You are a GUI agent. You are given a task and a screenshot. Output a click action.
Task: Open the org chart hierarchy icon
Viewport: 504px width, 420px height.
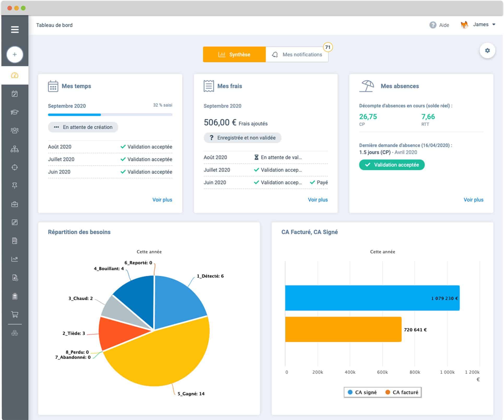click(x=15, y=149)
